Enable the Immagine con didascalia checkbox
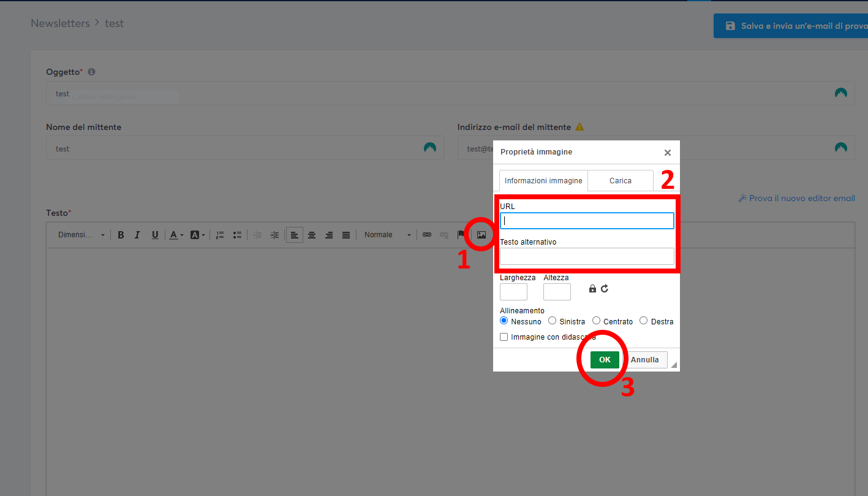This screenshot has height=496, width=868. coord(504,337)
